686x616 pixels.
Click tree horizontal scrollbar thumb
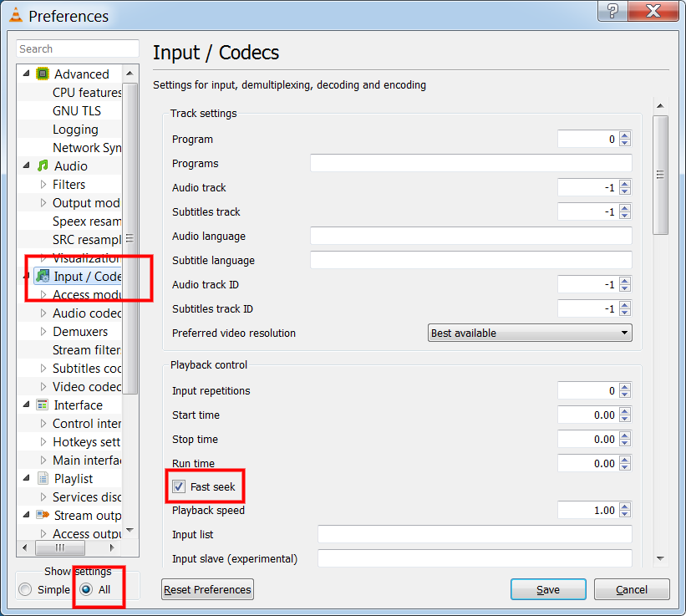[60, 547]
